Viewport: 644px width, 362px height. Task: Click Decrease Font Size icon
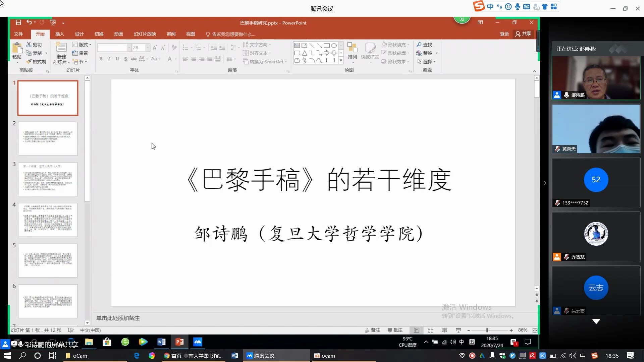click(163, 48)
